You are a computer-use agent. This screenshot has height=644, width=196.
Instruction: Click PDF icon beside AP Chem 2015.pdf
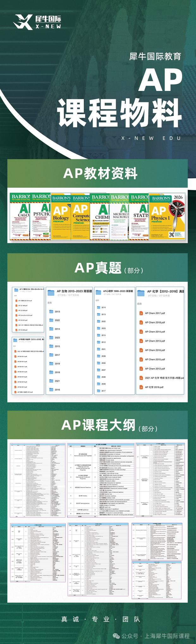coord(141,359)
